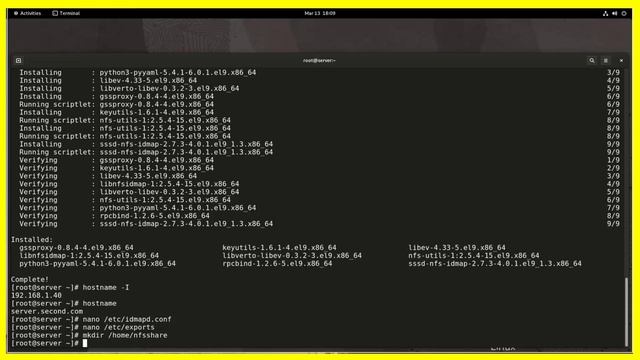Open the Terminal app menu in top bar
This screenshot has width=640, height=360.
66,13
